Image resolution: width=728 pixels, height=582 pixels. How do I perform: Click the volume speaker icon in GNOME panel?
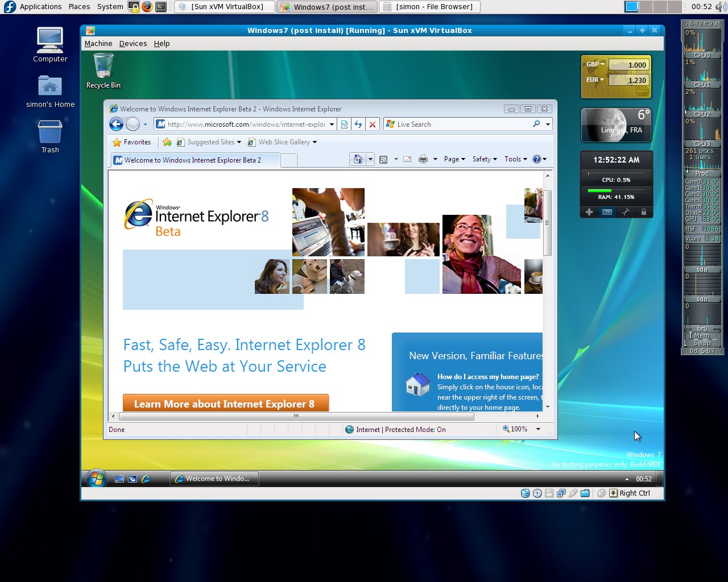tap(721, 7)
